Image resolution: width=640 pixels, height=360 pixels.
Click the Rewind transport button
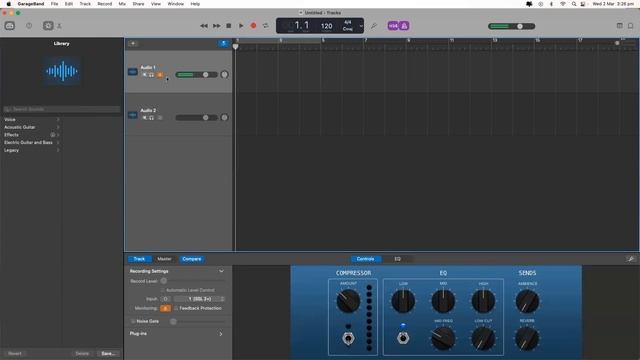(204, 26)
